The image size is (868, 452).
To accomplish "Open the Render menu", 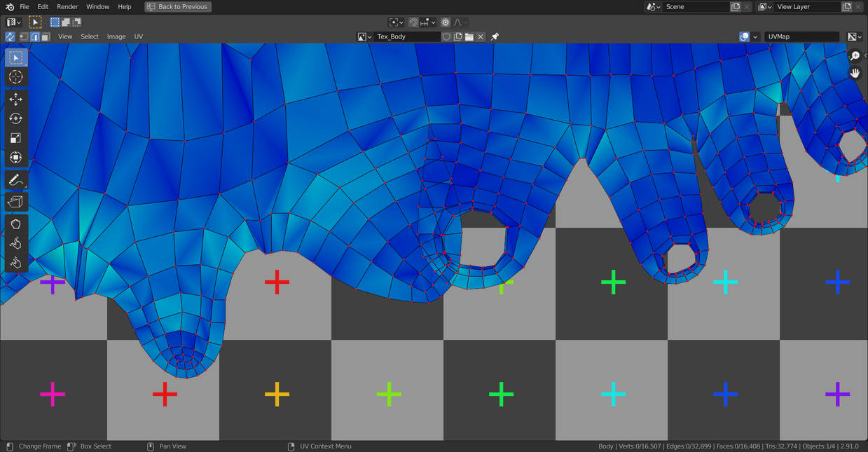I will pyautogui.click(x=67, y=6).
